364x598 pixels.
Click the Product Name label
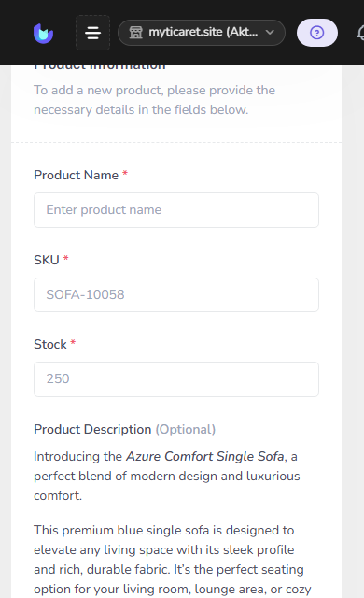(x=77, y=175)
